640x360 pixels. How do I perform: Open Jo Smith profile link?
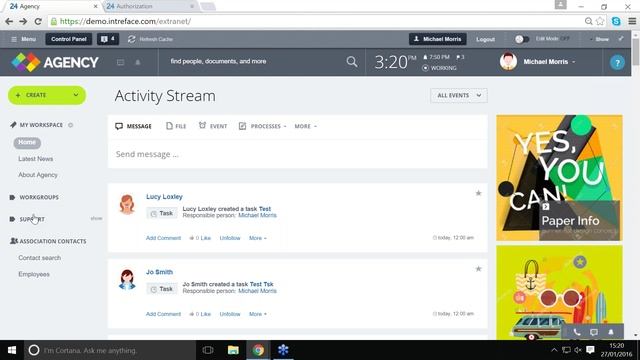pos(159,272)
